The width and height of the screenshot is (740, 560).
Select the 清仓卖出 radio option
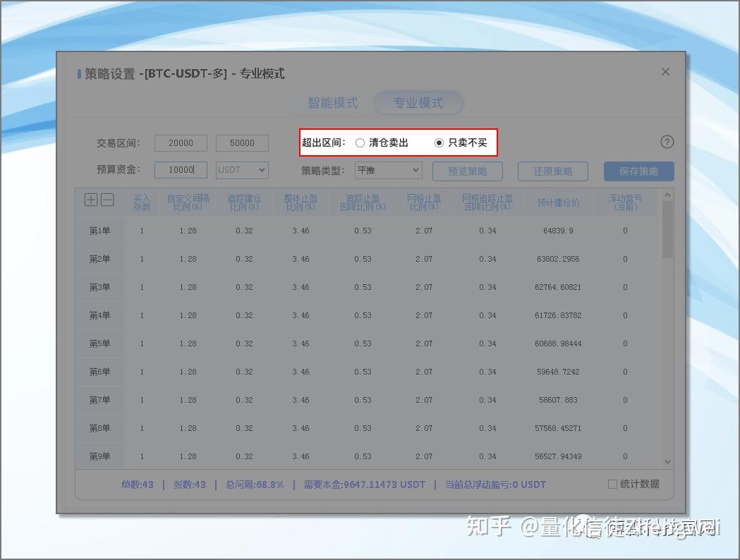[x=360, y=142]
